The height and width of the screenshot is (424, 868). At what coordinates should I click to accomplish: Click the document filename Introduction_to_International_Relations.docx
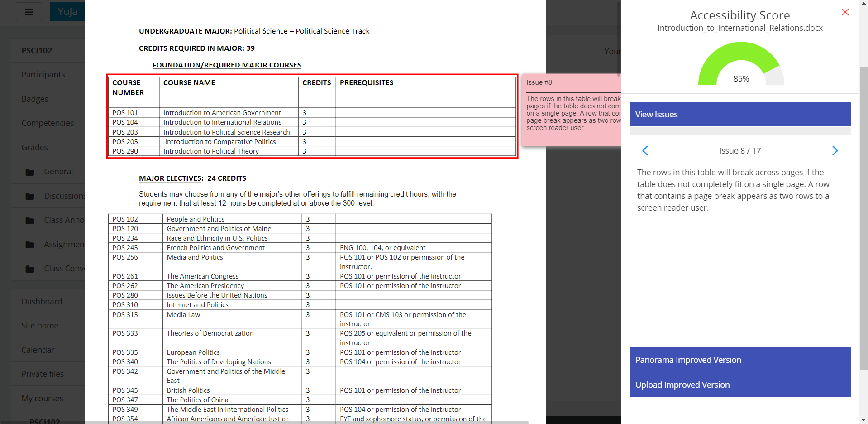(740, 28)
